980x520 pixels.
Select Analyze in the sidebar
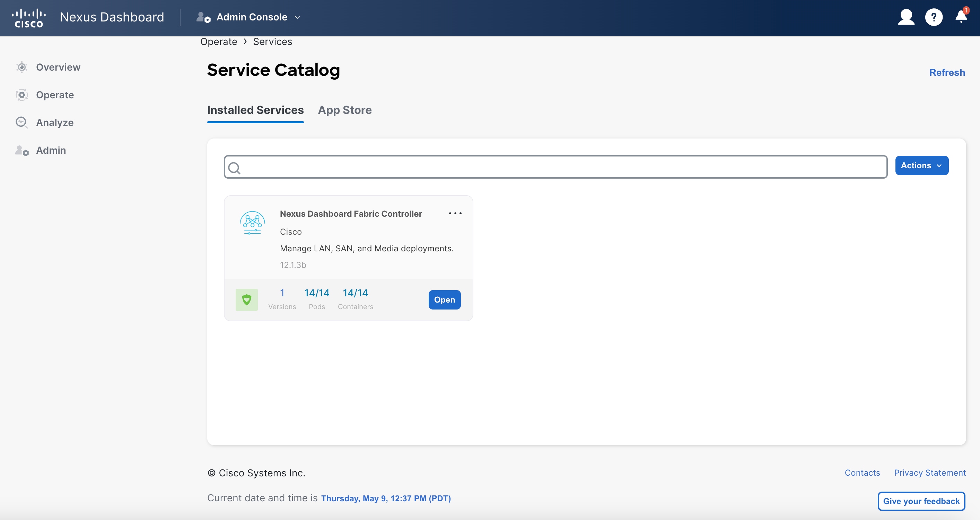pos(55,123)
